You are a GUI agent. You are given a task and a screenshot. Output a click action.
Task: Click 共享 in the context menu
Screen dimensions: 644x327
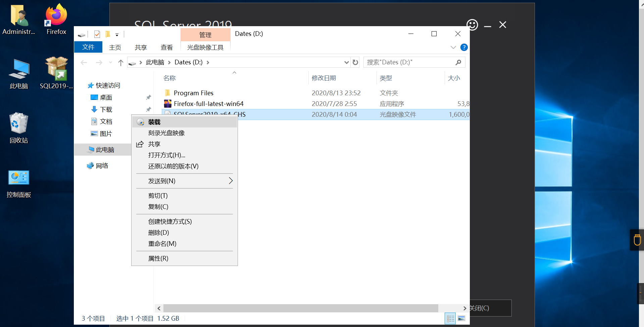tap(185, 144)
